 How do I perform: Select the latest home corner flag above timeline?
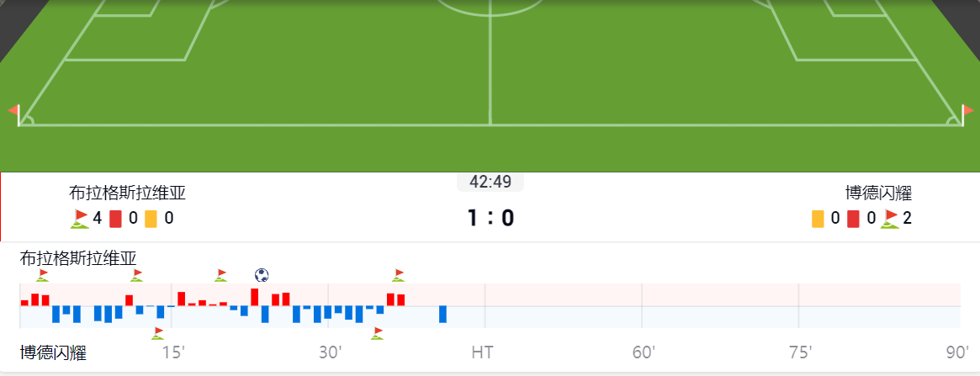click(399, 275)
